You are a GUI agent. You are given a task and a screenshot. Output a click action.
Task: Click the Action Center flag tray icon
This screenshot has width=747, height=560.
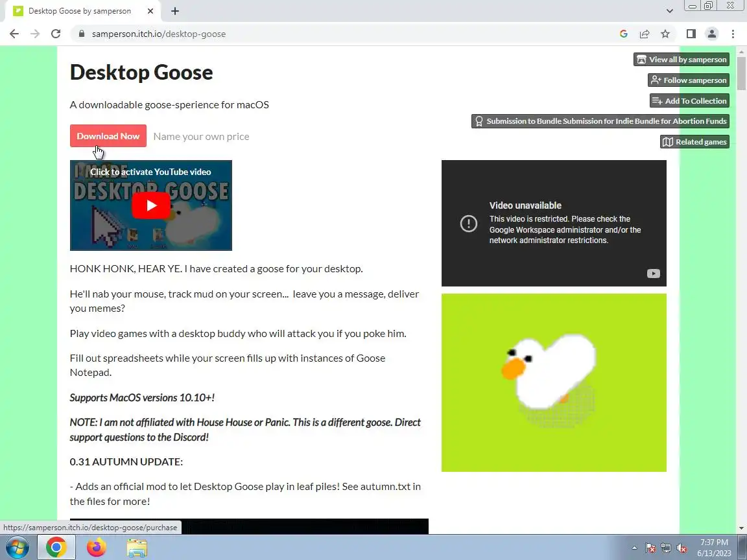point(650,548)
